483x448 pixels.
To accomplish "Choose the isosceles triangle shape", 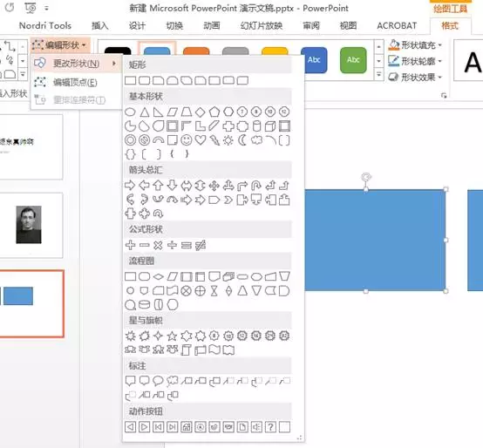I will tap(145, 112).
